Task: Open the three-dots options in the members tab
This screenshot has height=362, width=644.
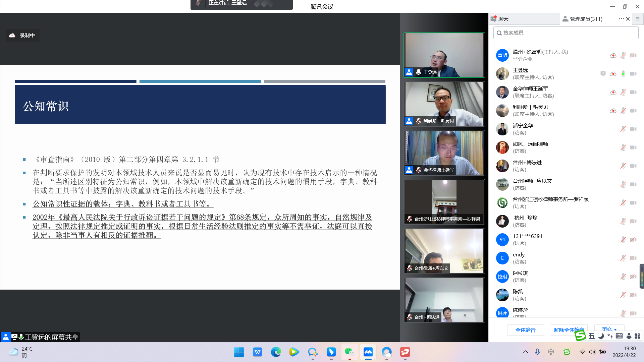Action: pyautogui.click(x=621, y=19)
